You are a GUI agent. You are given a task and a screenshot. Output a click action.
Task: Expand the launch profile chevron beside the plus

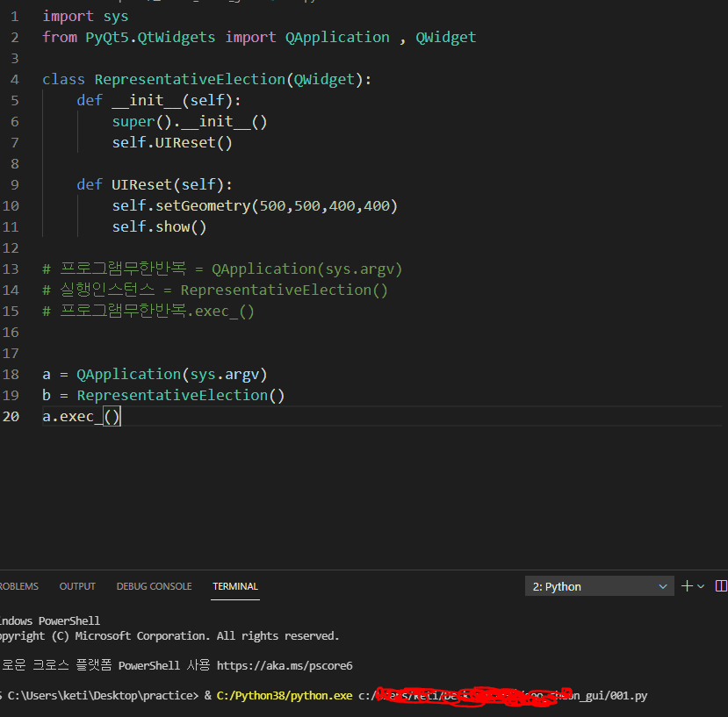[701, 586]
